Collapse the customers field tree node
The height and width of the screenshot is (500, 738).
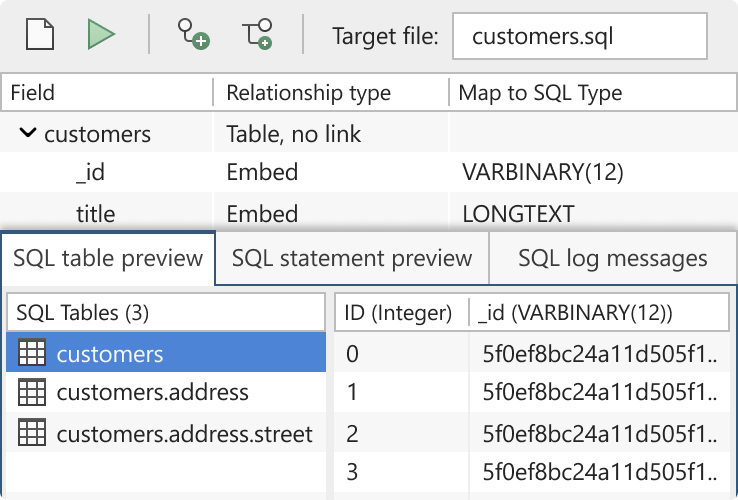(28, 133)
